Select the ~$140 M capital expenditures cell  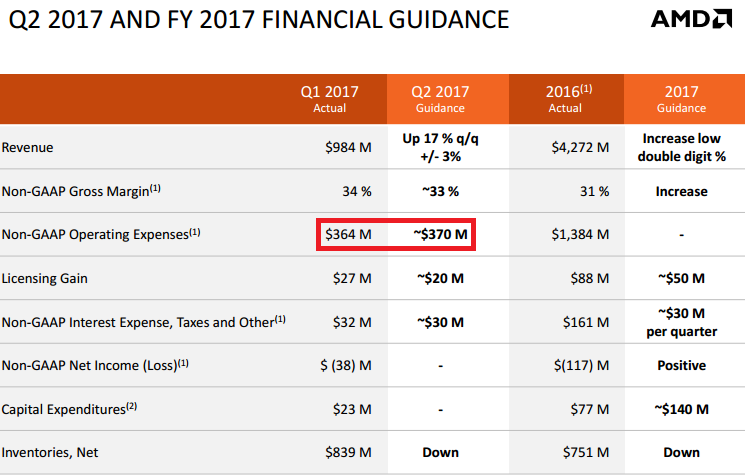pos(681,409)
